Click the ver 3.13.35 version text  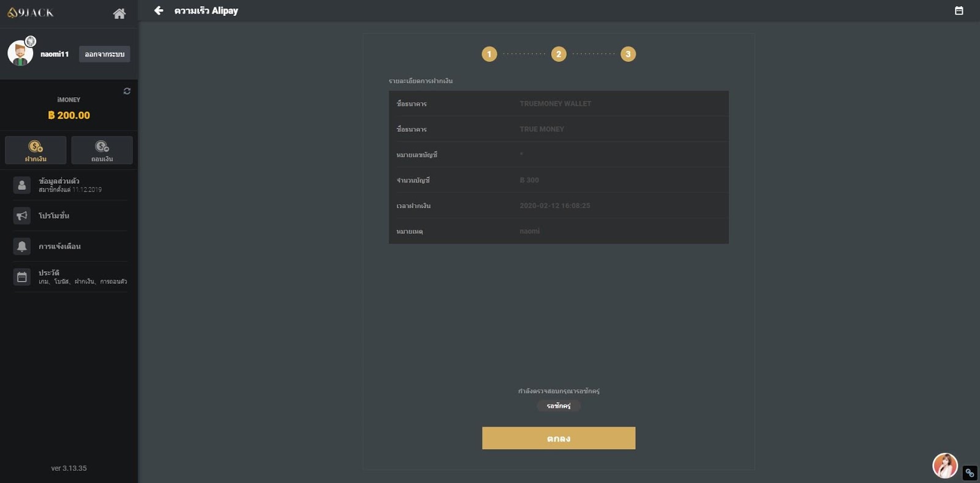point(69,468)
